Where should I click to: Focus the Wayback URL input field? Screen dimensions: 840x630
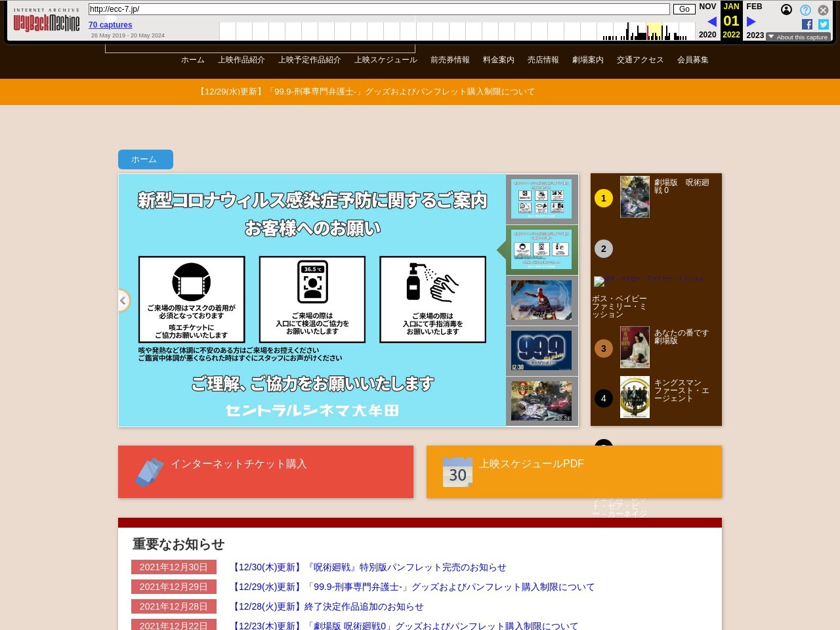(x=379, y=9)
